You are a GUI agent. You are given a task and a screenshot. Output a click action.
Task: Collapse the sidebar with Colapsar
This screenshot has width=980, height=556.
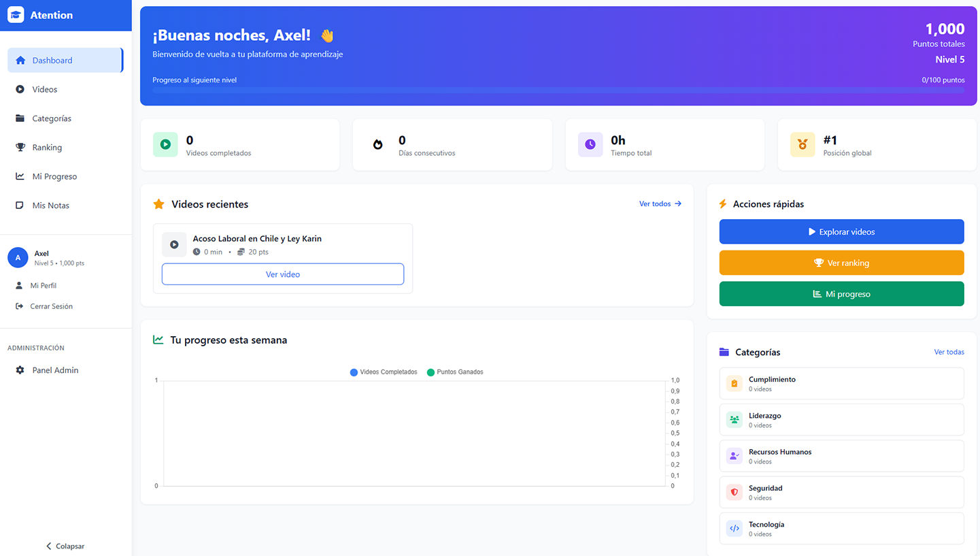coord(65,546)
